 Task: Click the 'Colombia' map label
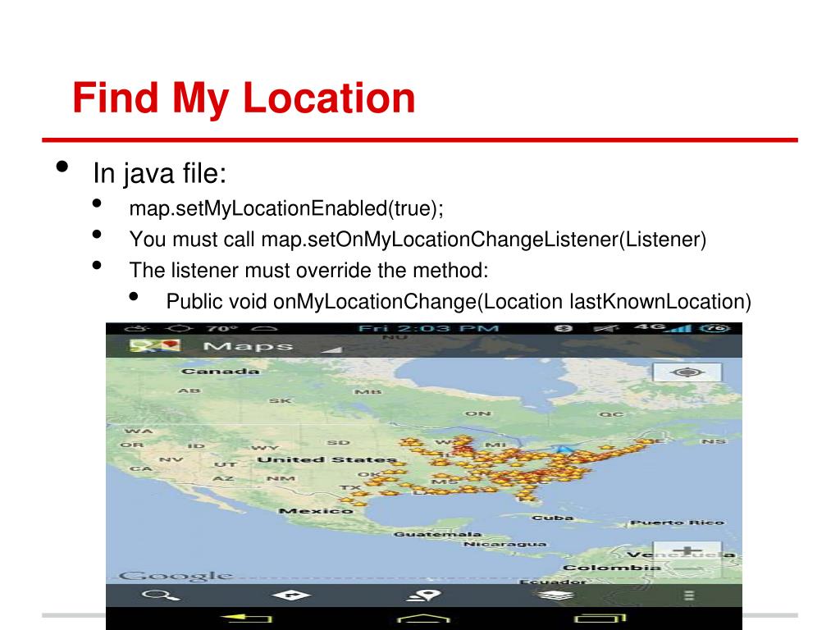click(x=612, y=568)
